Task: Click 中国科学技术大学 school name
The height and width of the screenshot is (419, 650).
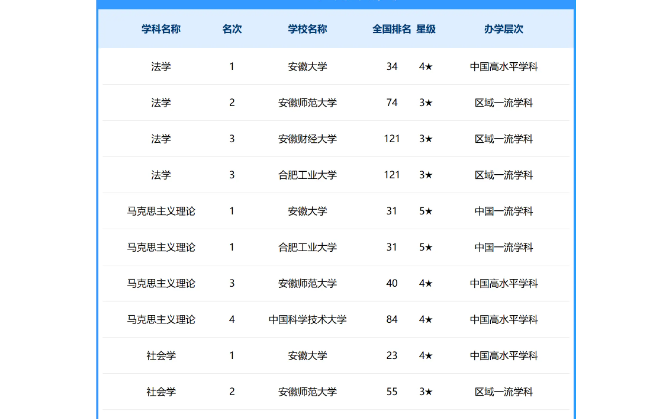Action: coord(307,320)
